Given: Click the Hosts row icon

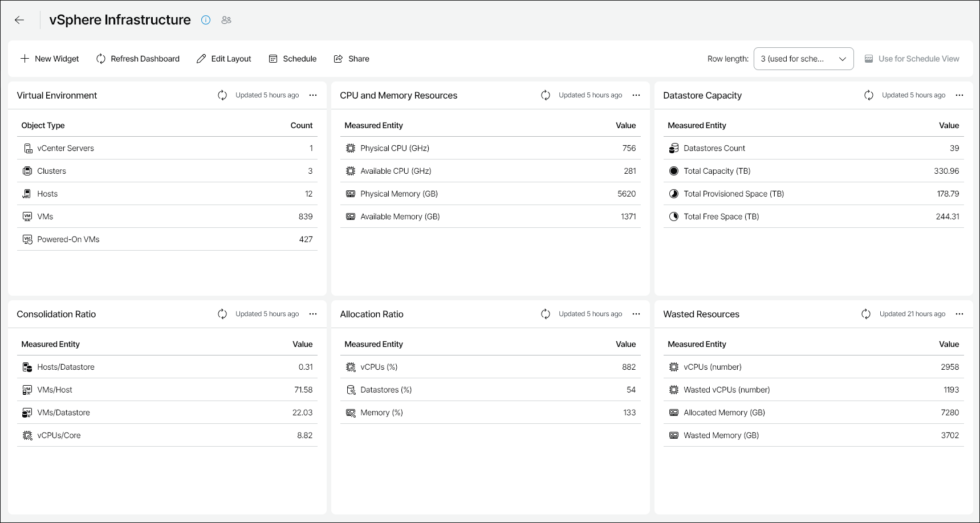Looking at the screenshot, I should point(27,194).
